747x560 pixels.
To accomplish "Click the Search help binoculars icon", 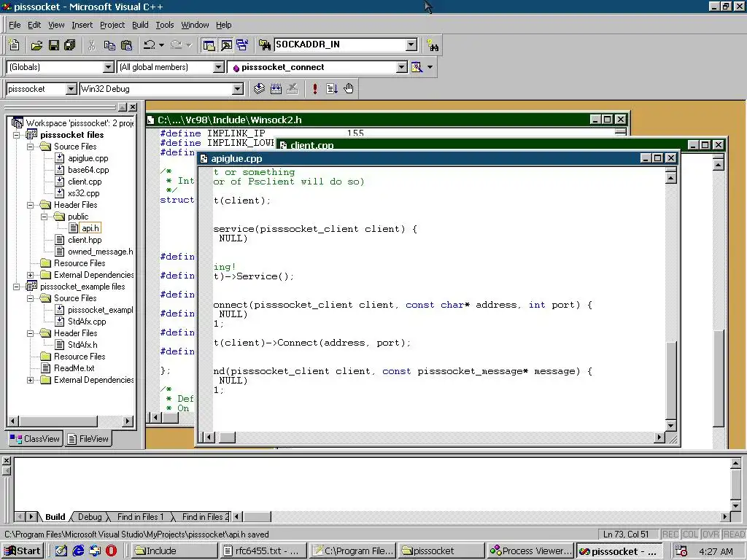I will coord(433,45).
